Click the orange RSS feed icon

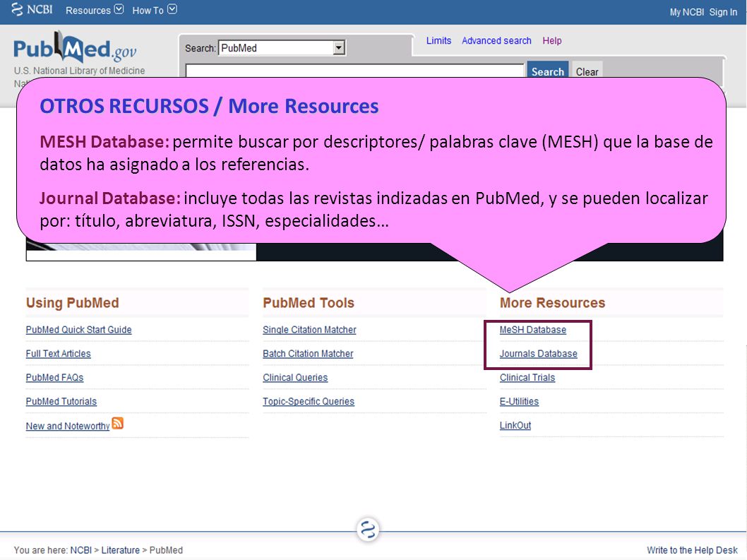[118, 423]
